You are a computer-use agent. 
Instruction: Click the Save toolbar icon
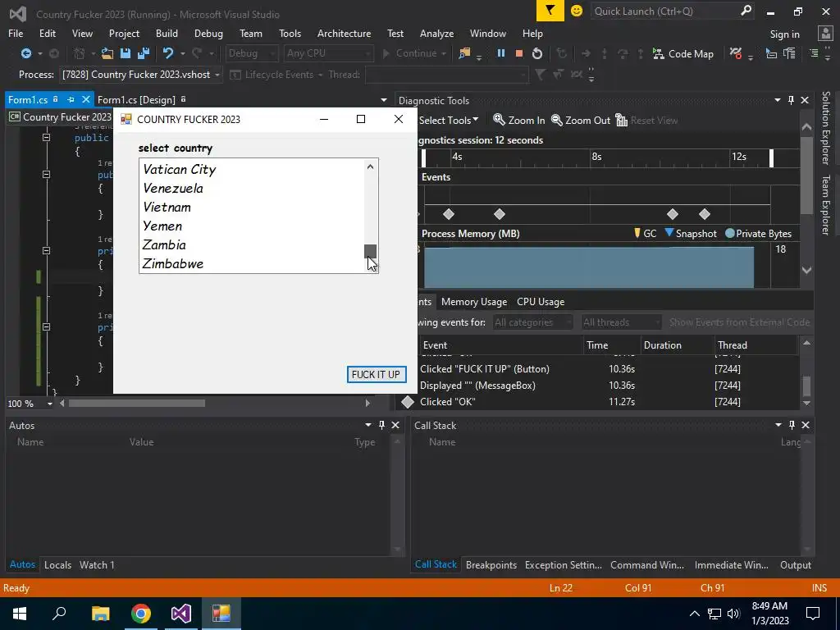tap(126, 53)
